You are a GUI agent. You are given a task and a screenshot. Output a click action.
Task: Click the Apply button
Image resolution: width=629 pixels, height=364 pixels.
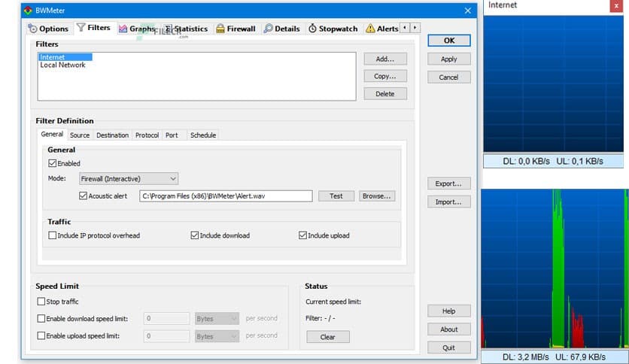449,59
